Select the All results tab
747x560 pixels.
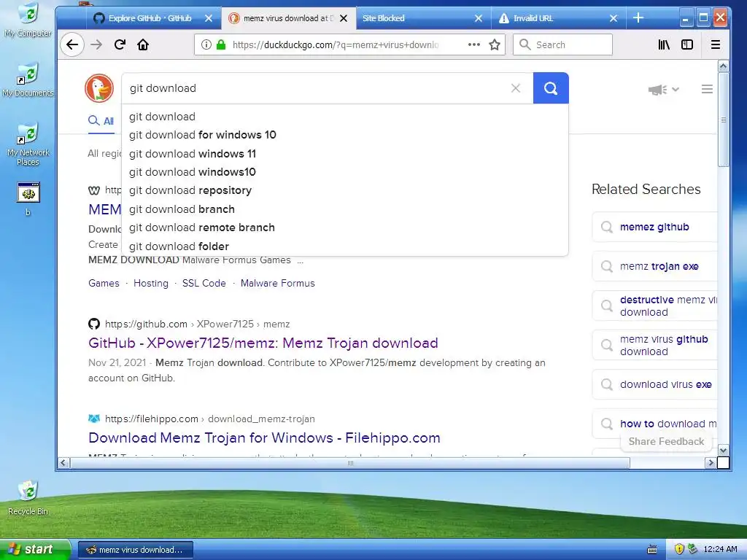[101, 121]
